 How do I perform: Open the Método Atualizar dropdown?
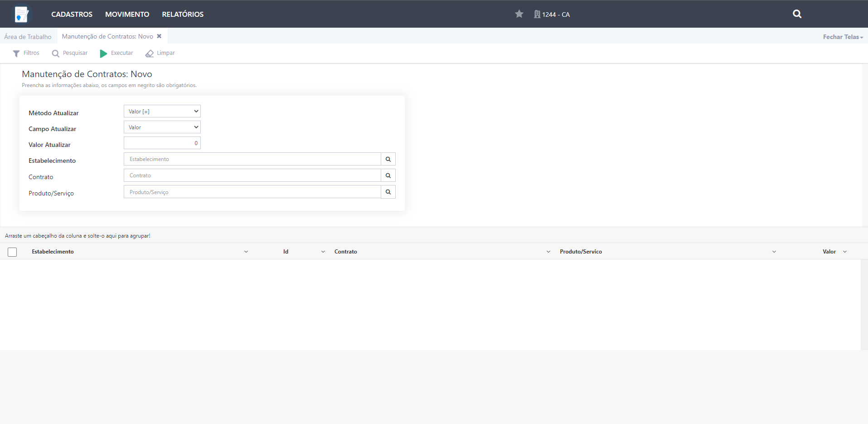162,111
